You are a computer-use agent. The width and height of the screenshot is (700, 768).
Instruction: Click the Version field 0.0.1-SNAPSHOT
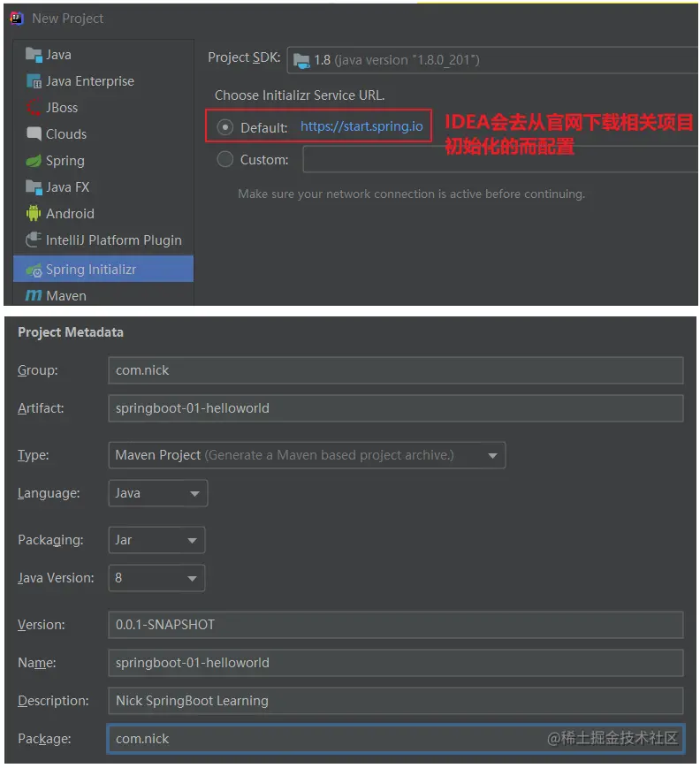tap(395, 625)
